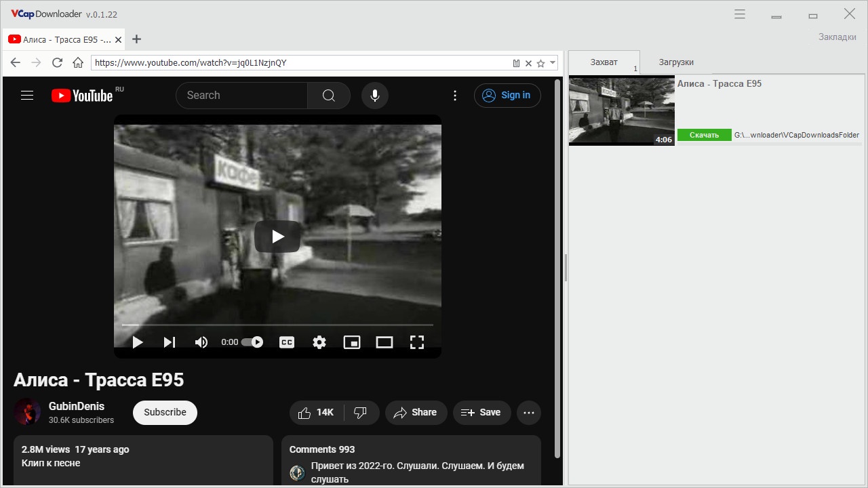
Task: Toggle closed captions CC button
Action: pos(287,342)
